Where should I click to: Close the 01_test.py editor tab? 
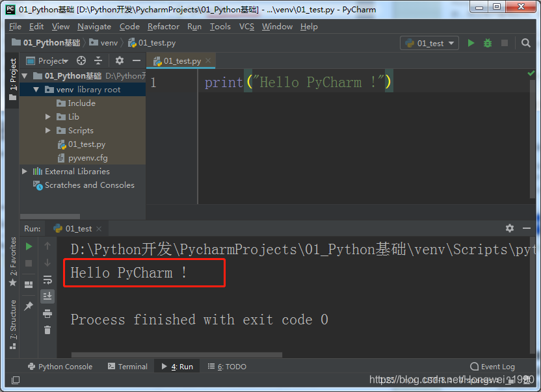[x=207, y=60]
